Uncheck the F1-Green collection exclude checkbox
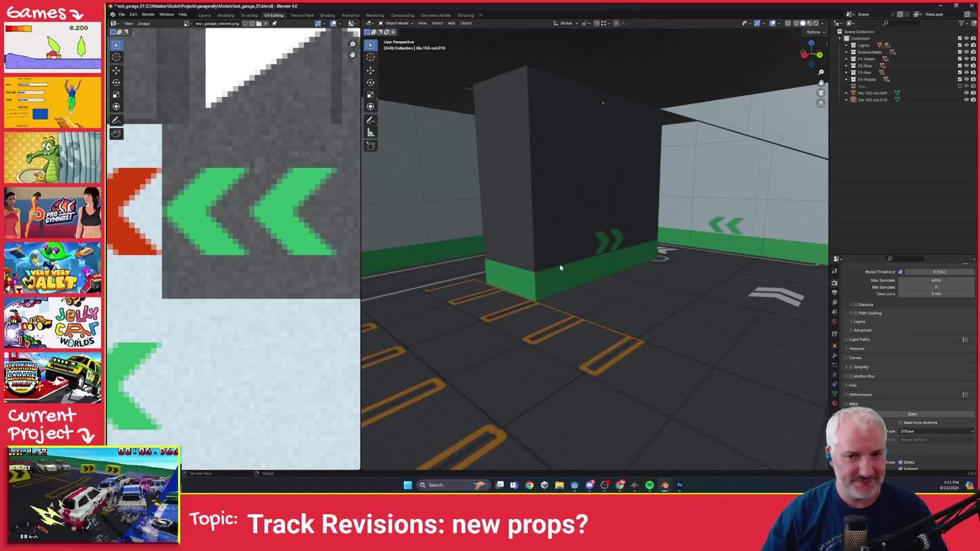This screenshot has width=980, height=551. 960,59
